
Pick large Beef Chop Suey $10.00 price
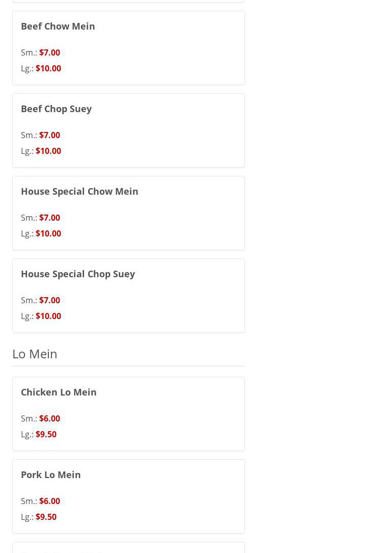tap(48, 151)
